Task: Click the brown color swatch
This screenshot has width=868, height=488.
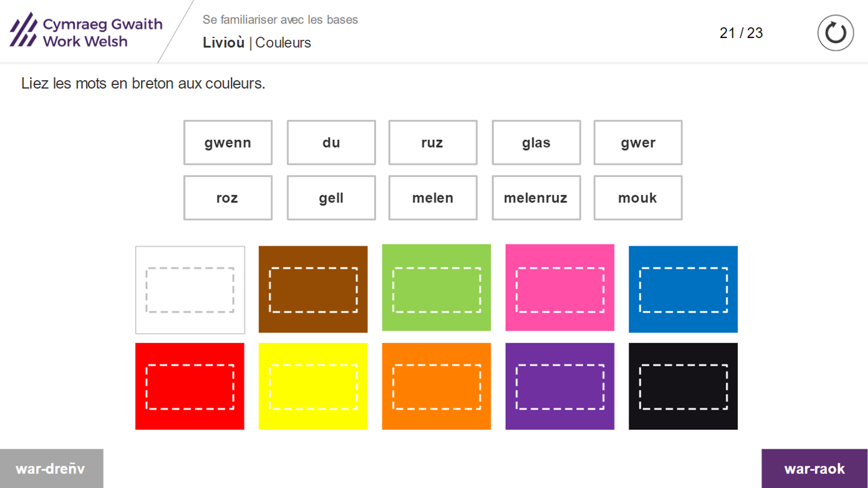Action: pos(313,290)
